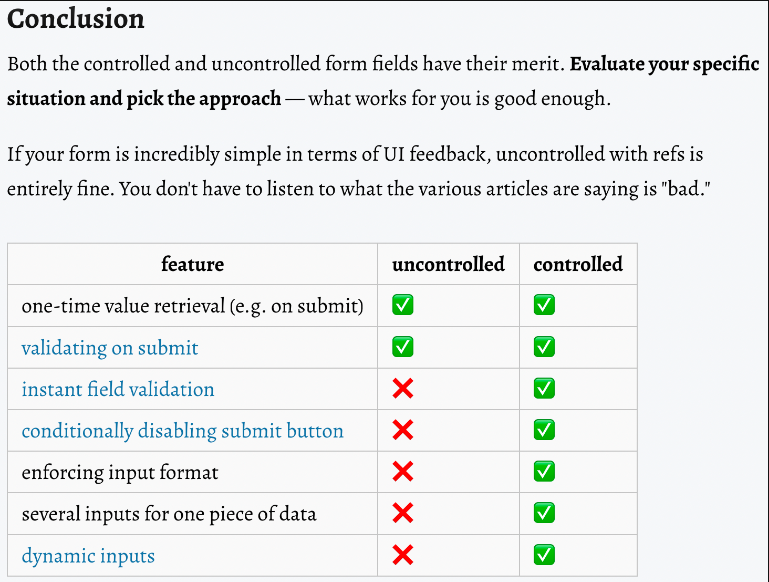This screenshot has width=769, height=582.
Task: Open the 'dynamic inputs' link
Action: click(x=88, y=556)
